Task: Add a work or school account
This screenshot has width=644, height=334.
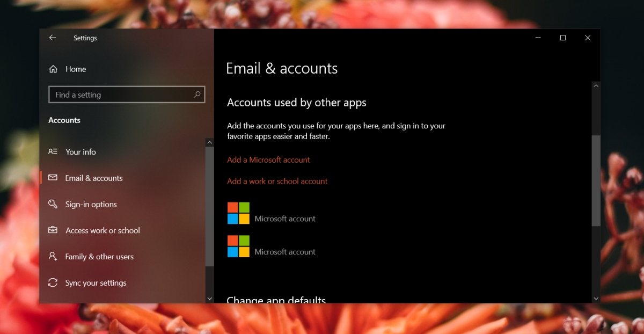Action: 277,181
